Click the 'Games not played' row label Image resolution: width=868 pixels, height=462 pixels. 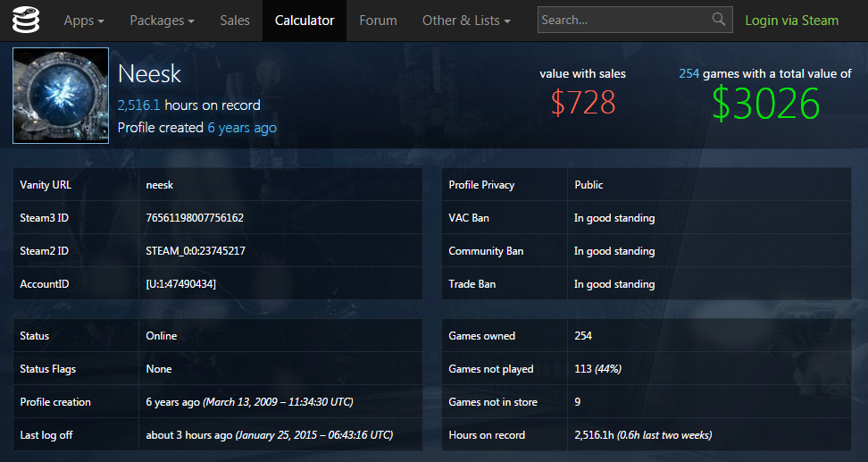(x=491, y=369)
